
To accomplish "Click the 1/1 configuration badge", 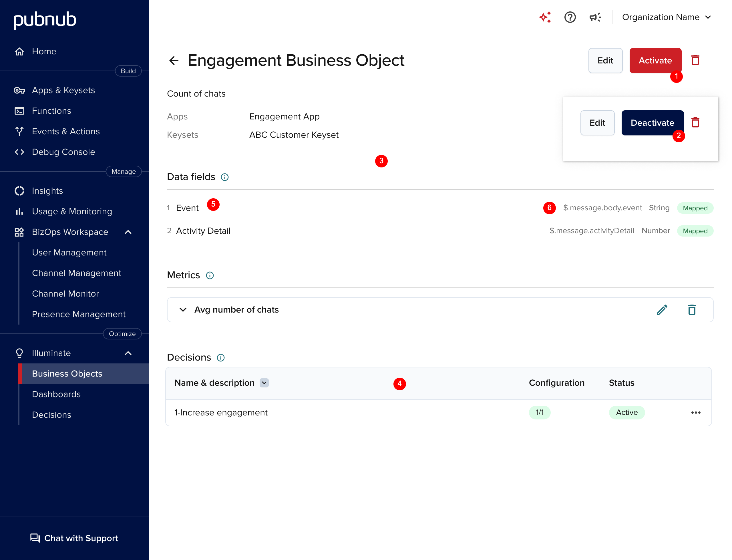I will tap(540, 413).
